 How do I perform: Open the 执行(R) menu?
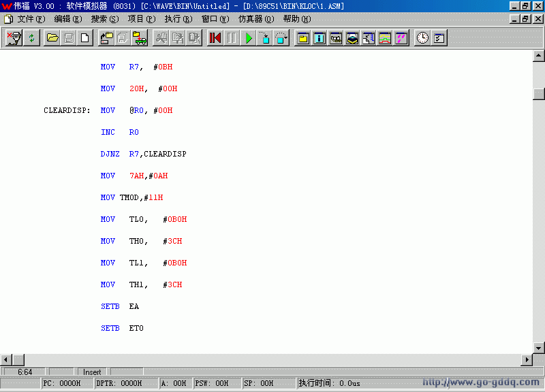pyautogui.click(x=178, y=19)
